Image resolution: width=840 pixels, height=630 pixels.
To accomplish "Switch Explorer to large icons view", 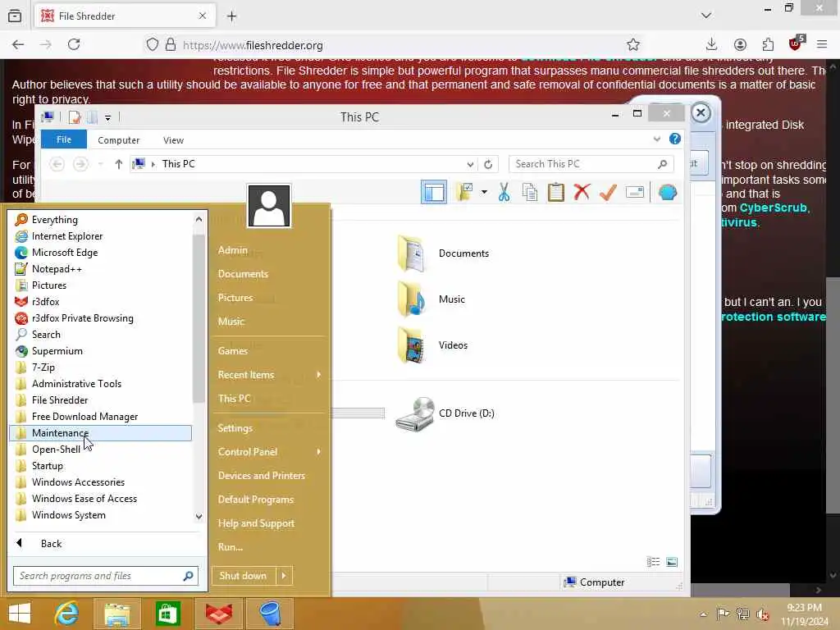I will pyautogui.click(x=671, y=562).
